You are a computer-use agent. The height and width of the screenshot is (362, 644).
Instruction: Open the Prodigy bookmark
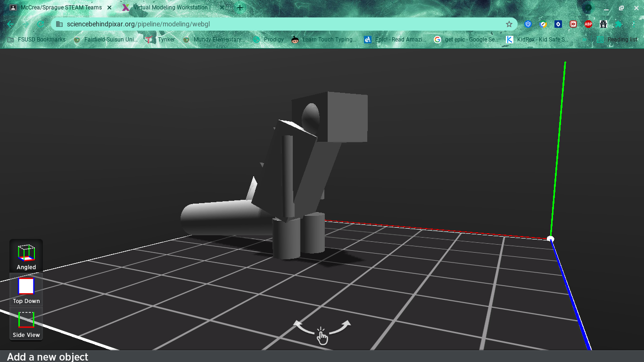click(268, 40)
